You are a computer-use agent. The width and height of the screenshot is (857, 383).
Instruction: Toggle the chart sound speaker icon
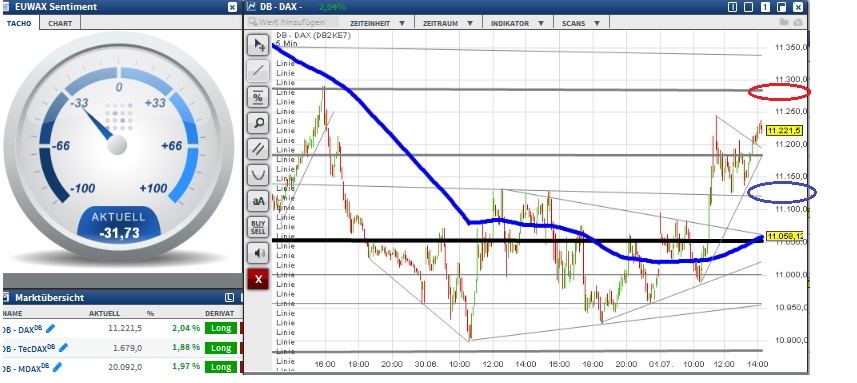(x=258, y=254)
